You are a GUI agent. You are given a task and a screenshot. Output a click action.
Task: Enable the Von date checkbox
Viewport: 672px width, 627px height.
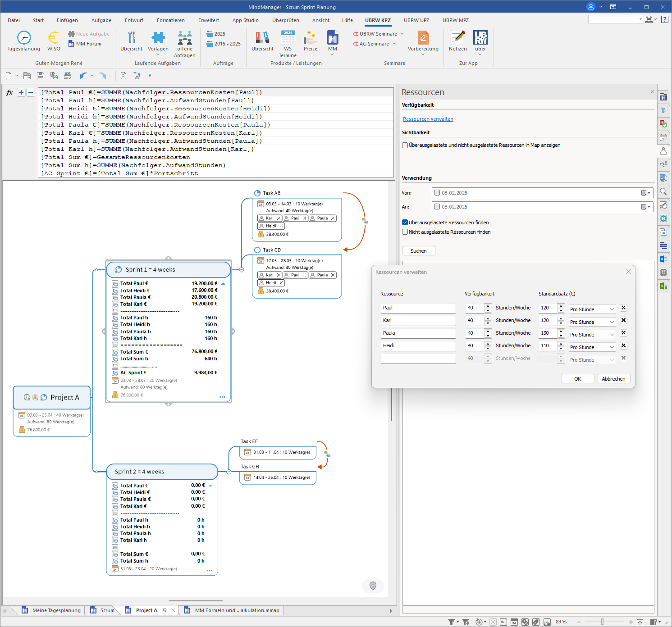[x=437, y=193]
